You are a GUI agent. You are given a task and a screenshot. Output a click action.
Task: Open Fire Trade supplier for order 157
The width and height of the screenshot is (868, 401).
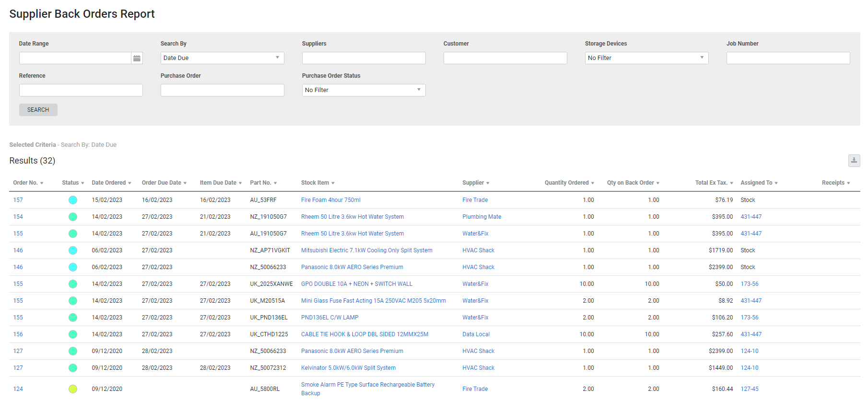[475, 200]
